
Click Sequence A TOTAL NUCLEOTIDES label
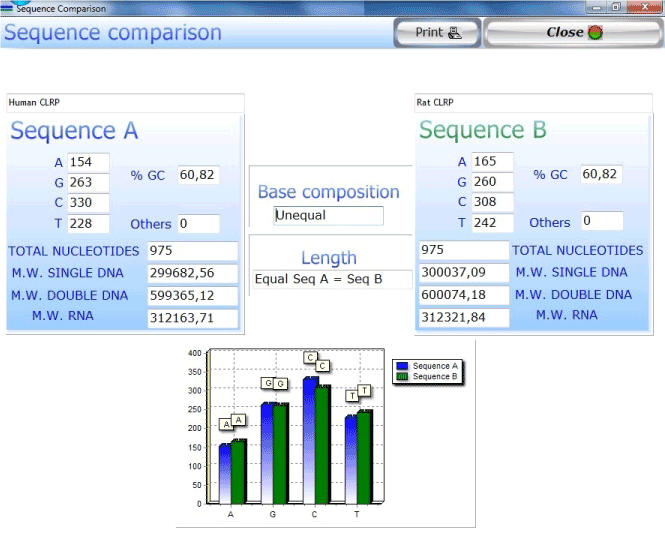coord(74,251)
